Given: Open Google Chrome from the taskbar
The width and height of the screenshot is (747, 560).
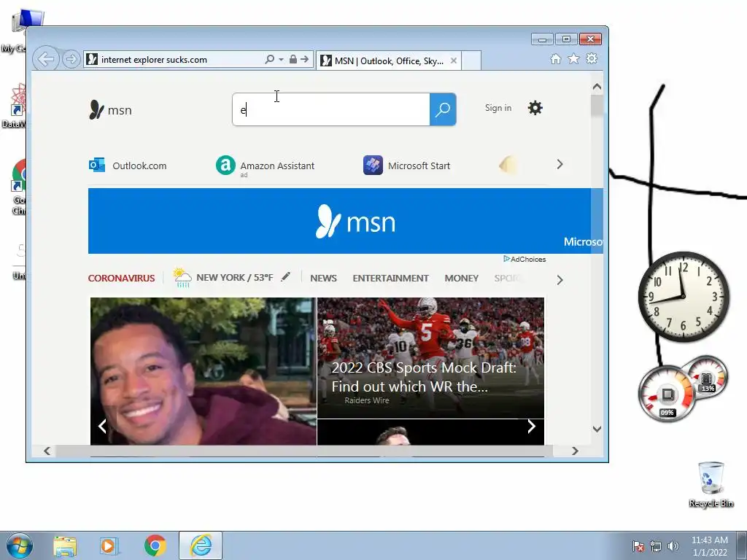Looking at the screenshot, I should (x=155, y=545).
